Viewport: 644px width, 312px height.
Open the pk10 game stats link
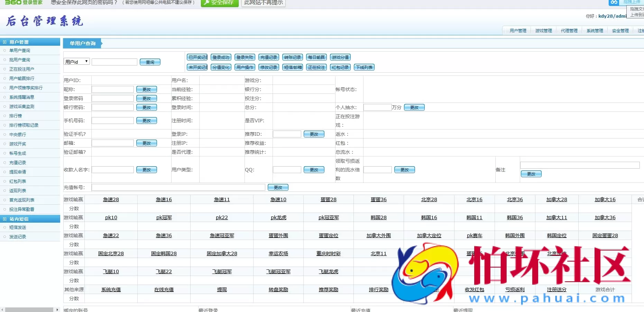click(110, 217)
